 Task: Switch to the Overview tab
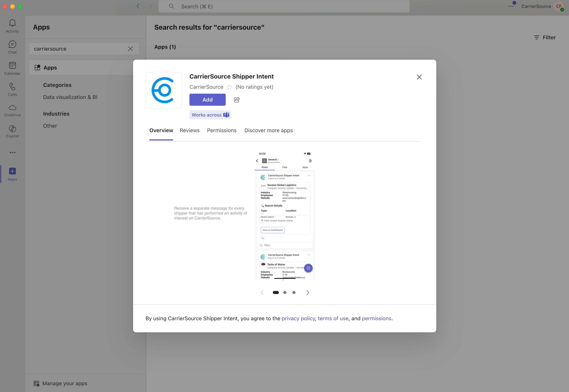(161, 130)
